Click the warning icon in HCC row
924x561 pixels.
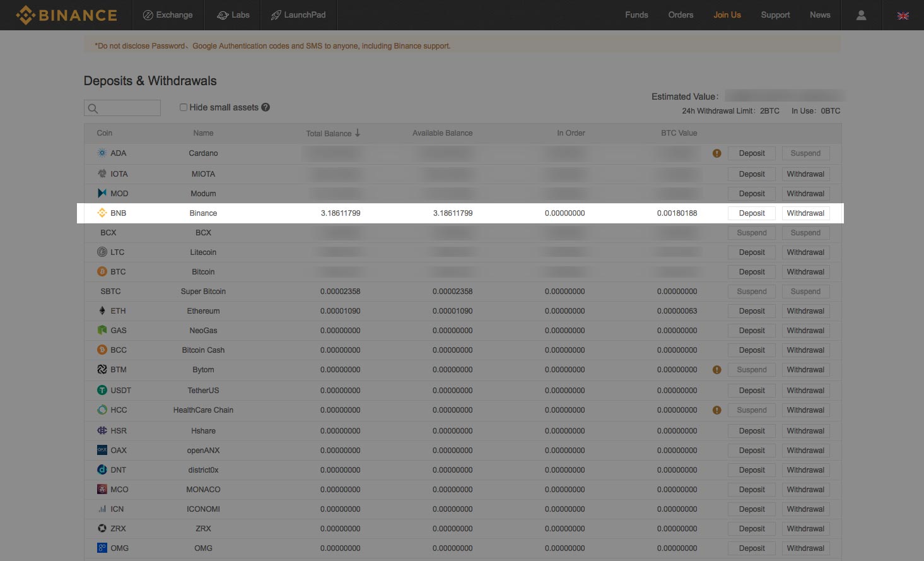pos(716,410)
